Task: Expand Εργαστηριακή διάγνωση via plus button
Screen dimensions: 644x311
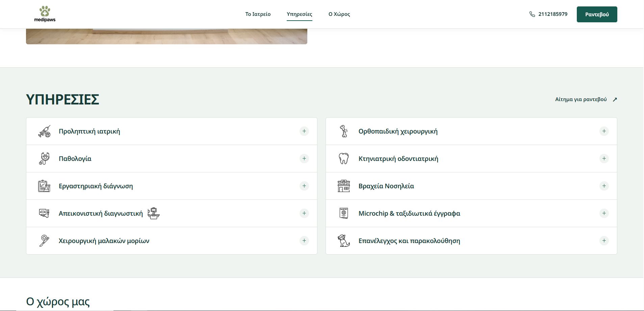Action: [x=304, y=186]
